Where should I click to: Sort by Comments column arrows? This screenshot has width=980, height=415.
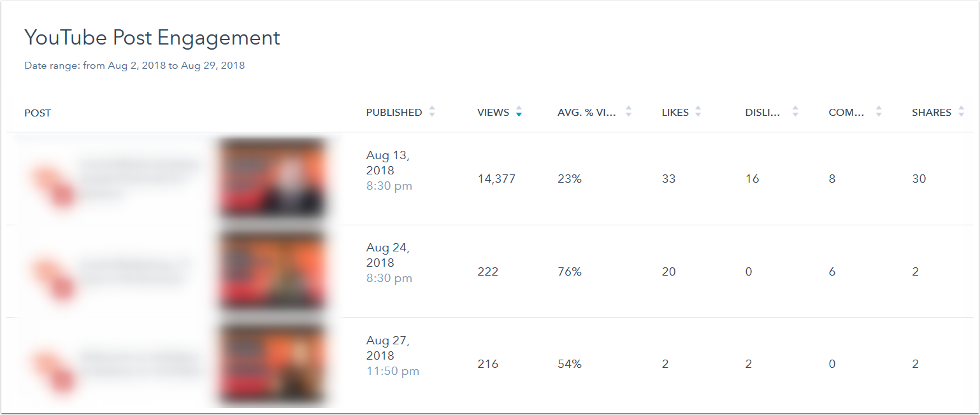click(x=879, y=112)
